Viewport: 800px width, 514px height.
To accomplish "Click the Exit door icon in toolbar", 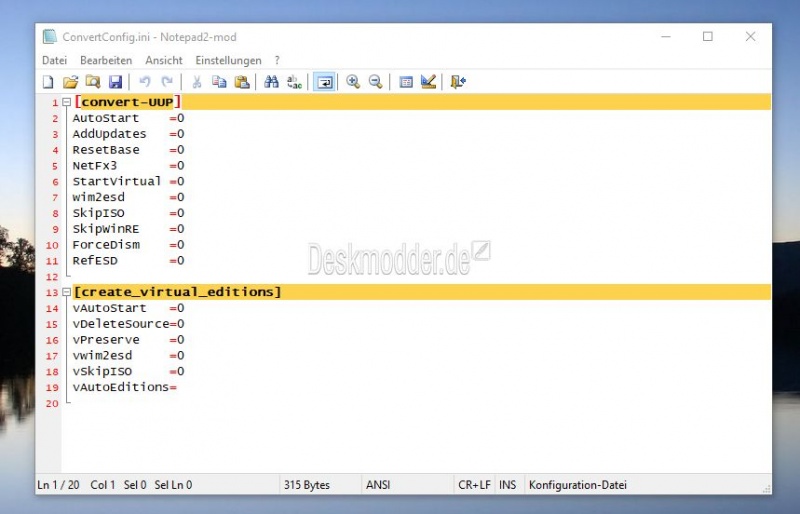I will point(458,82).
